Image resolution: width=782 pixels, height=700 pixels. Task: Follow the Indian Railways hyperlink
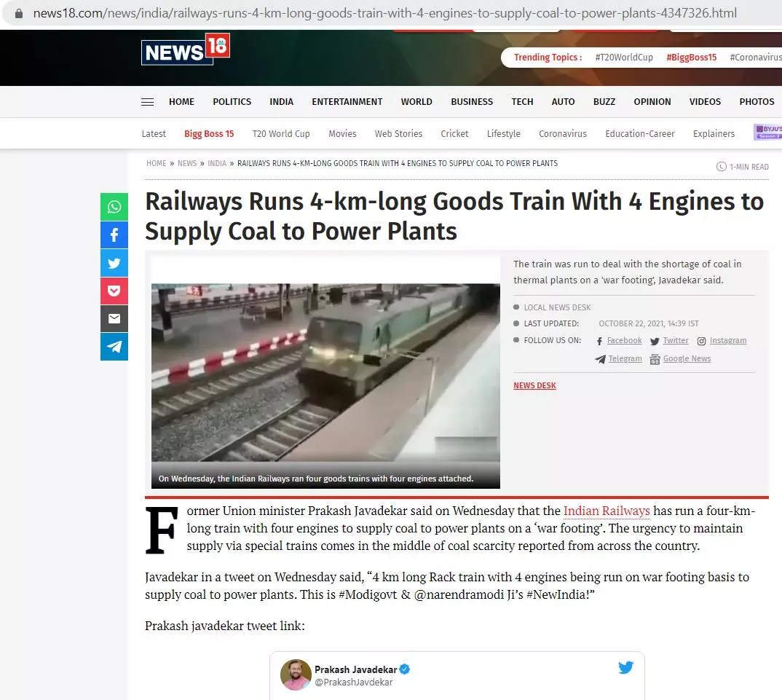click(607, 511)
